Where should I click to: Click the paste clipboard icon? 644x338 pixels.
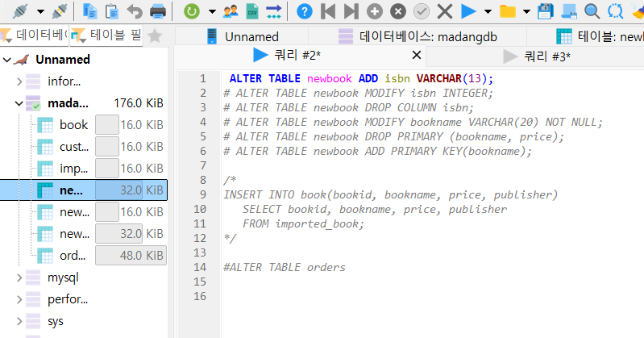click(112, 11)
